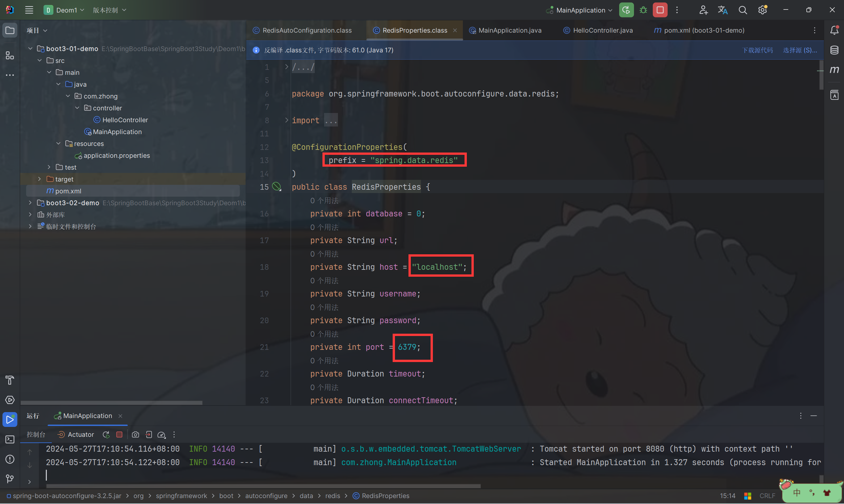Toggle the Project tool window folder icon
This screenshot has height=504, width=844.
(x=10, y=31)
